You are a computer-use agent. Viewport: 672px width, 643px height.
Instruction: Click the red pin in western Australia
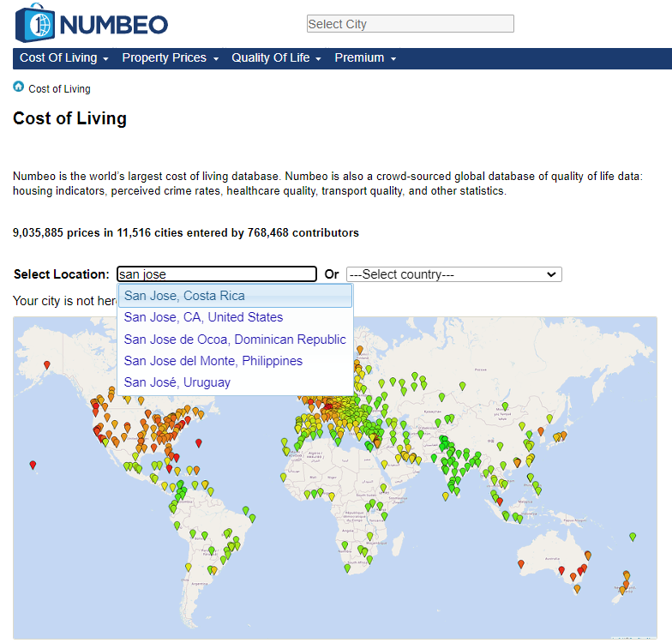521,564
